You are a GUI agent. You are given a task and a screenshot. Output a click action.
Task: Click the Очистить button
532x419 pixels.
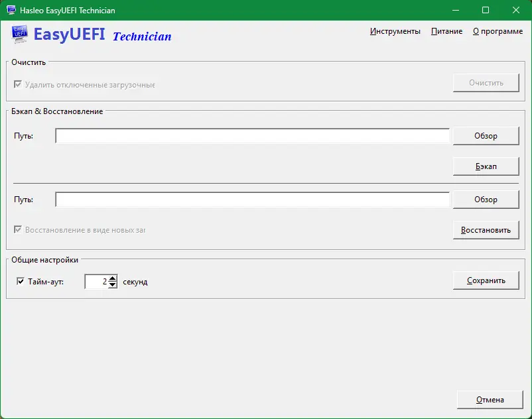tap(486, 83)
